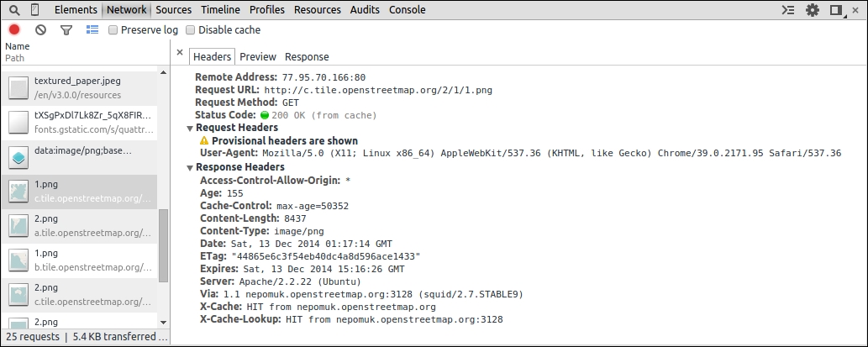Close the request details pane
This screenshot has height=347, width=868.
pyautogui.click(x=180, y=53)
